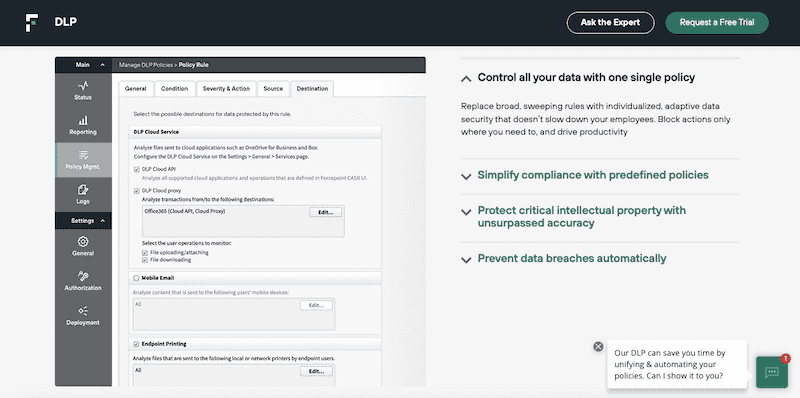The height and width of the screenshot is (398, 800).
Task: Toggle File downloading checkbox
Action: coord(145,260)
